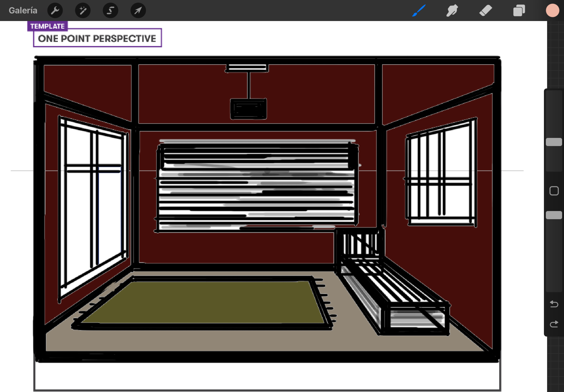
Task: Click the brush opacity slider handle
Action: coord(554,215)
